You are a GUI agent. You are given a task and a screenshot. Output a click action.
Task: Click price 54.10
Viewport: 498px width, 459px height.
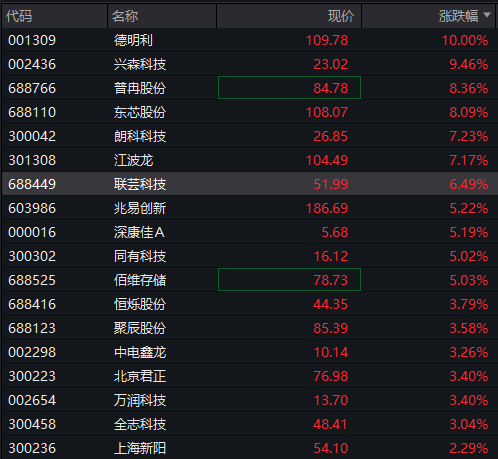point(331,448)
